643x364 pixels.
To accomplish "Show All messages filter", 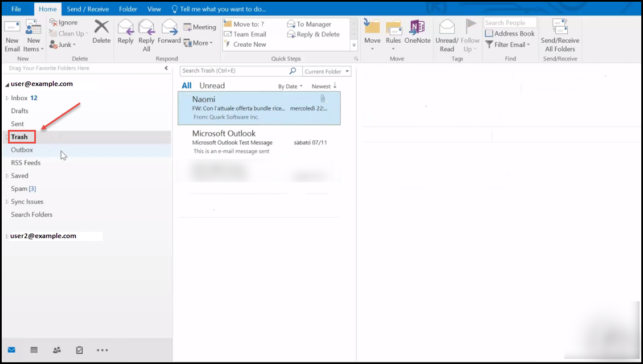I will click(186, 85).
